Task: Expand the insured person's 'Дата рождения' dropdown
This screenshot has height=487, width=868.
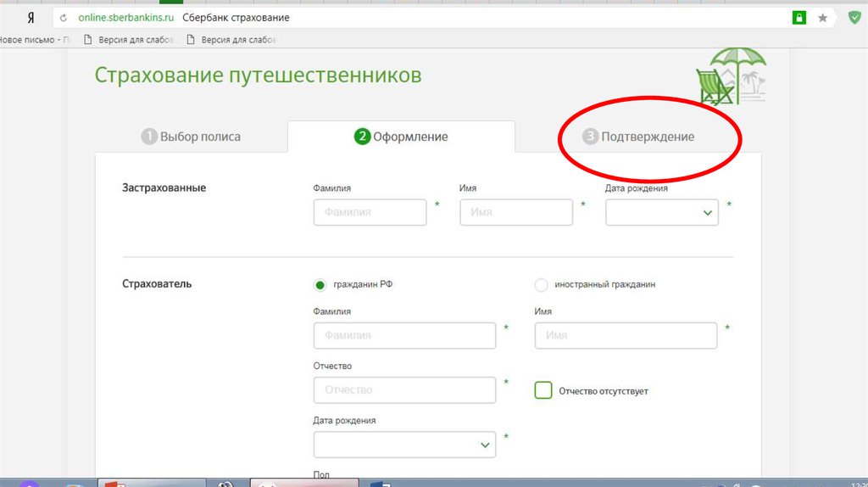Action: [x=662, y=213]
